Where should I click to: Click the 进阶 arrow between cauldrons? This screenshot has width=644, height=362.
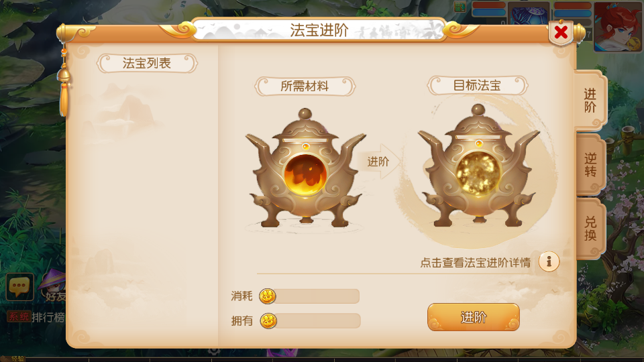click(378, 162)
